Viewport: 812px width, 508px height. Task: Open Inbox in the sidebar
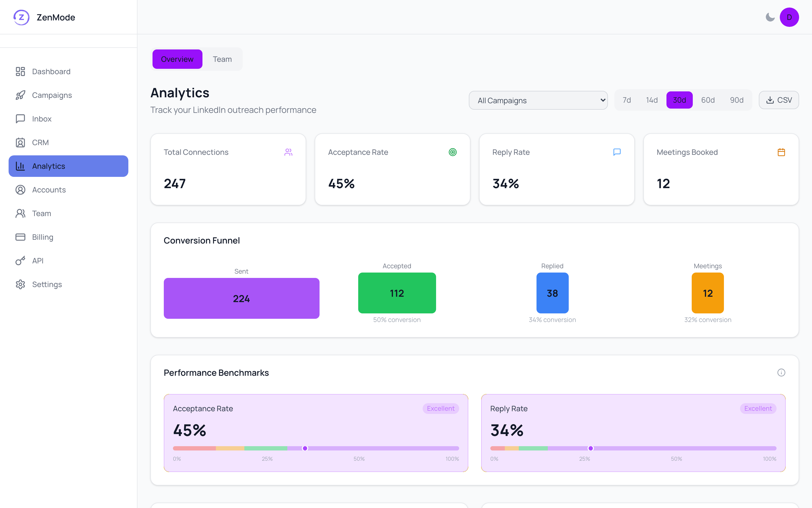(68, 119)
